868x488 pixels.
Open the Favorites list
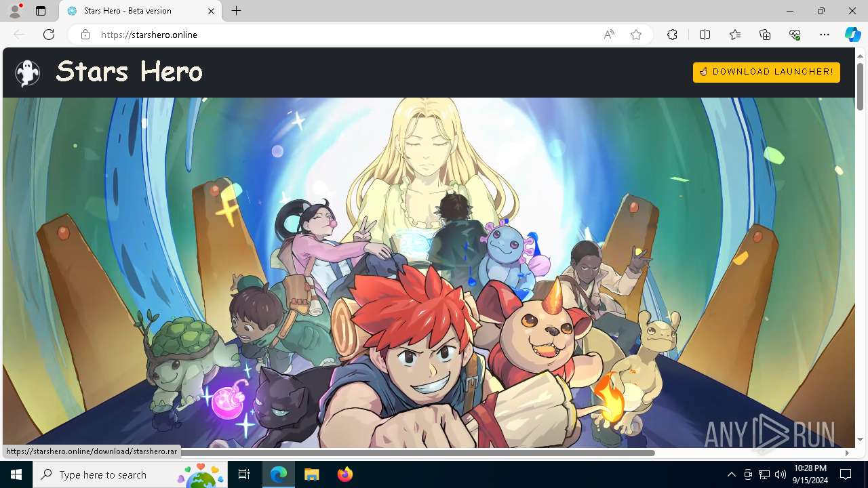pos(735,35)
